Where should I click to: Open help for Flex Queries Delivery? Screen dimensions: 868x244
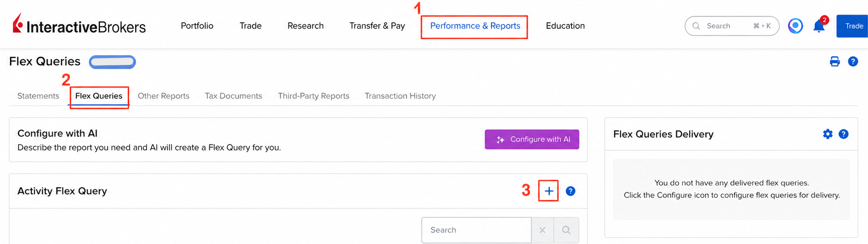click(x=843, y=134)
